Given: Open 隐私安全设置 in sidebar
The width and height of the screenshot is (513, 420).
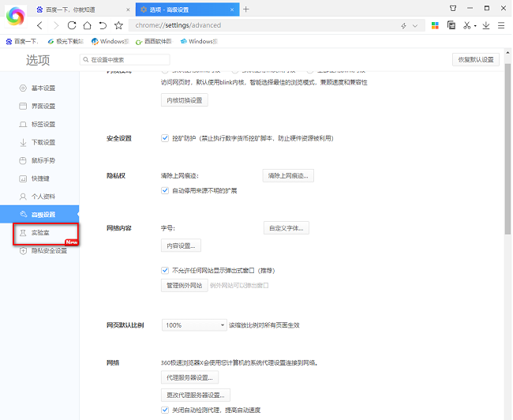Looking at the screenshot, I should coord(39,251).
